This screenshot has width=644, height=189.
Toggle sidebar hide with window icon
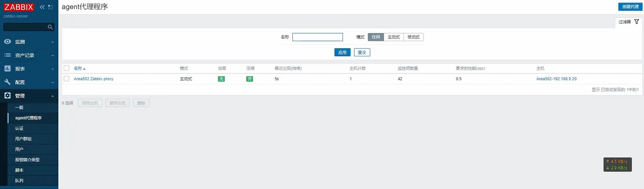[50, 7]
